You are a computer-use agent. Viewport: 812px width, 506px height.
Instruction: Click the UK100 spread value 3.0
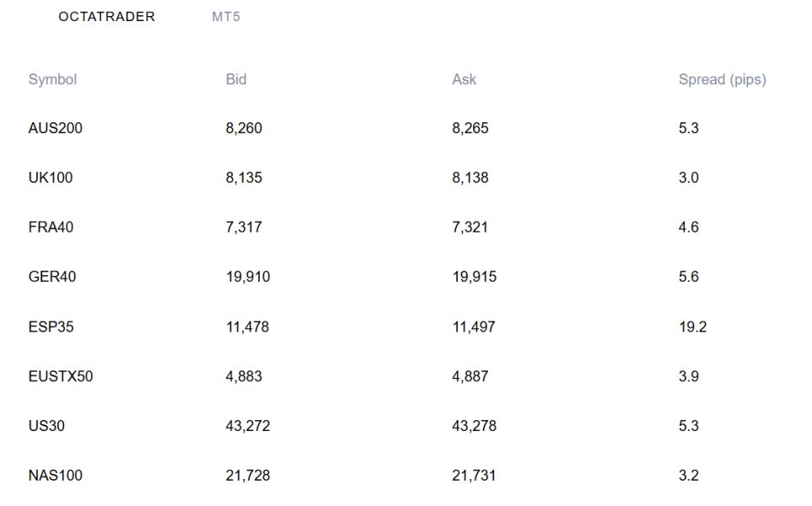tap(689, 178)
